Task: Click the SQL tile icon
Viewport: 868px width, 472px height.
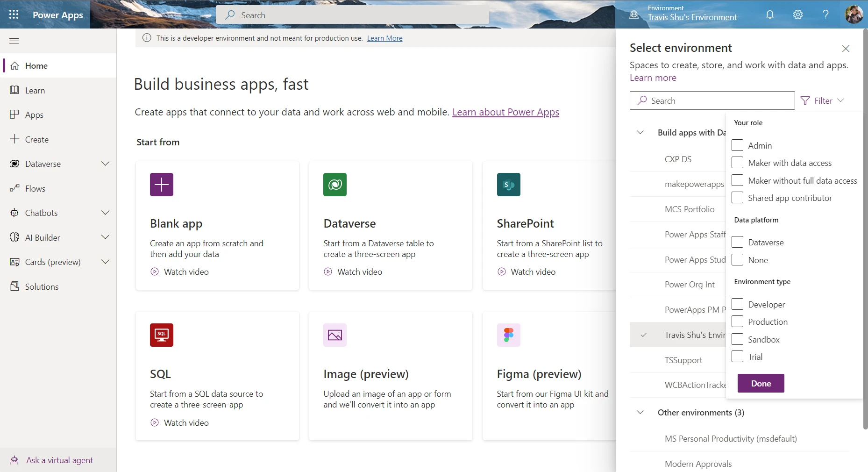Action: coord(161,335)
